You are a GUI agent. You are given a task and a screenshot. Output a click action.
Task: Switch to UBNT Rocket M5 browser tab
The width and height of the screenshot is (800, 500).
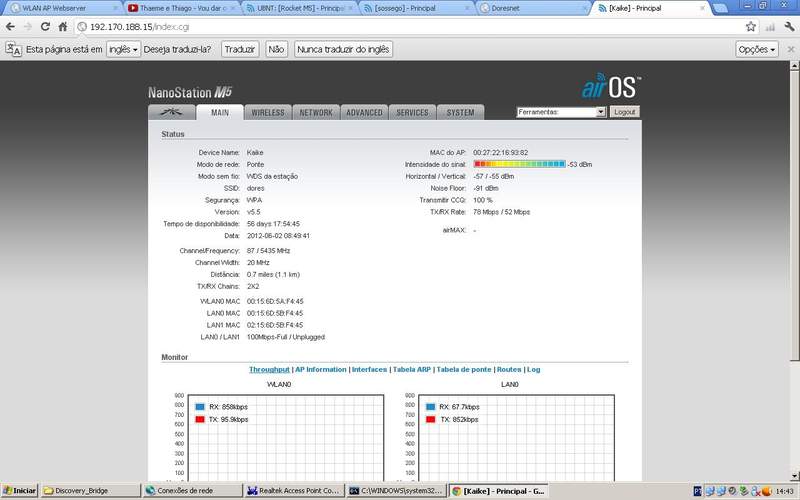click(298, 8)
